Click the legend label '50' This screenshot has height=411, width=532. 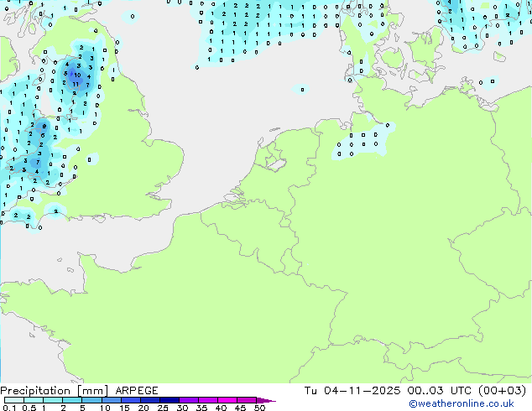259,408
